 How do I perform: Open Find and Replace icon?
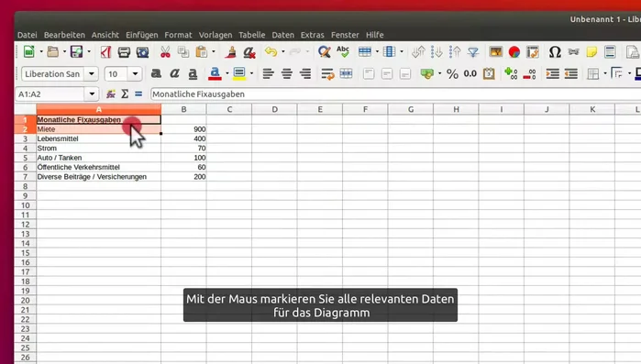[x=325, y=52]
